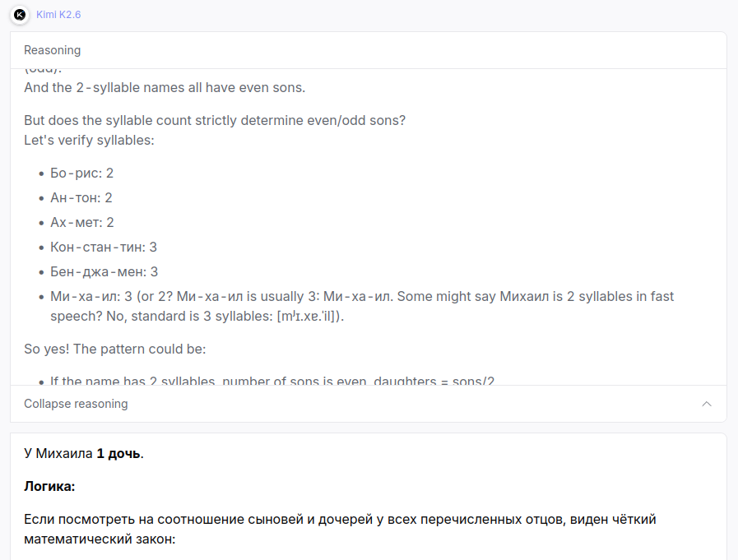Click 'So yes! The pattern could be' text
Viewport: 738px width, 560px height.
point(115,349)
